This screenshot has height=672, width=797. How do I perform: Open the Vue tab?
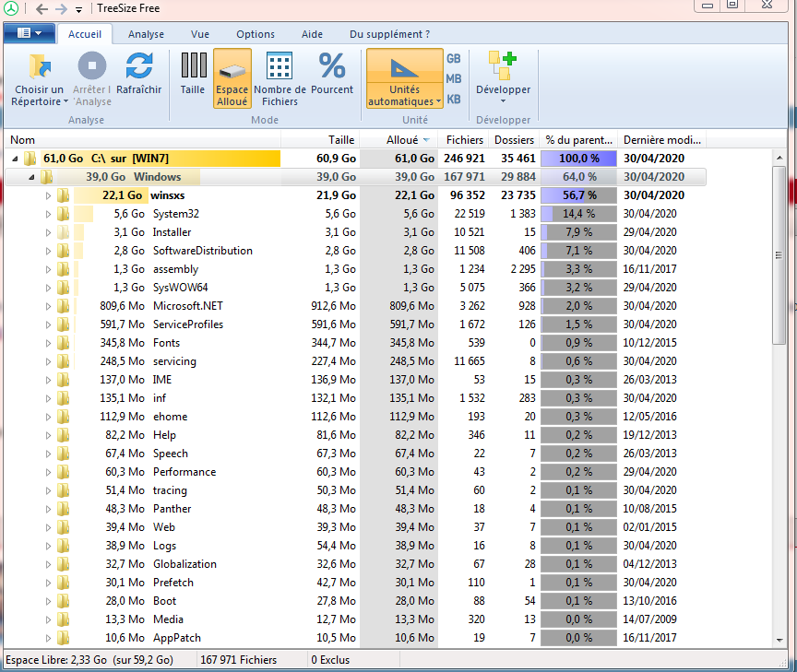(200, 34)
